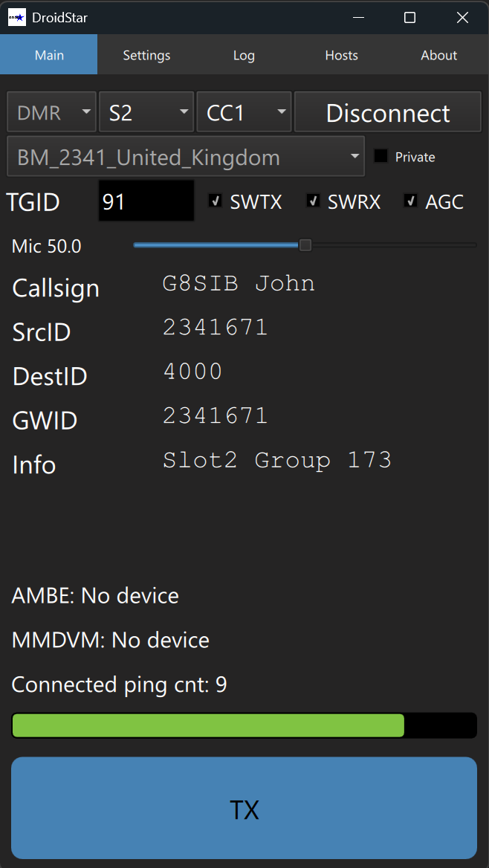Switch to the Settings tab
Image resolution: width=489 pixels, height=868 pixels.
146,55
